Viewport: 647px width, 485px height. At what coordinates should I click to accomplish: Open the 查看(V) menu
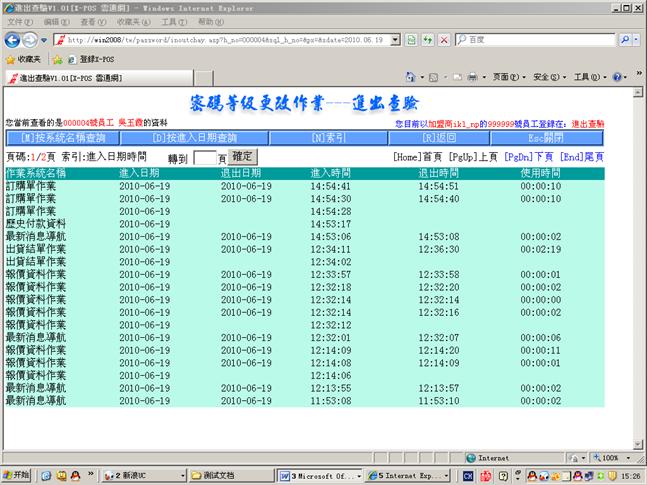coord(92,21)
